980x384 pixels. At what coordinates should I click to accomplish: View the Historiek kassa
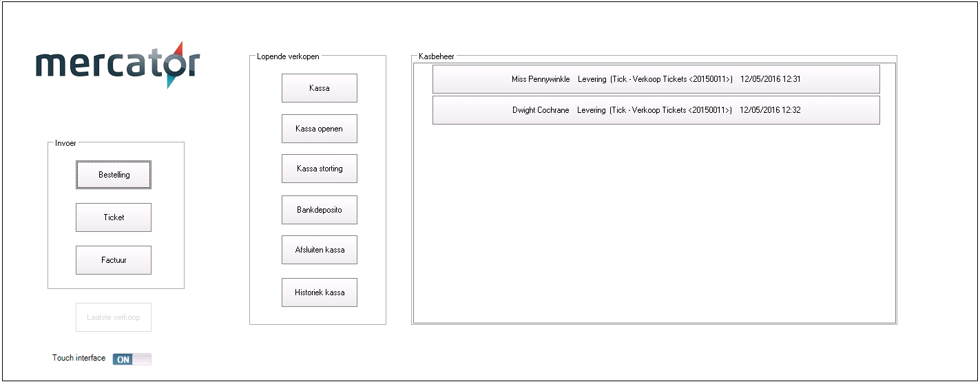click(x=320, y=292)
